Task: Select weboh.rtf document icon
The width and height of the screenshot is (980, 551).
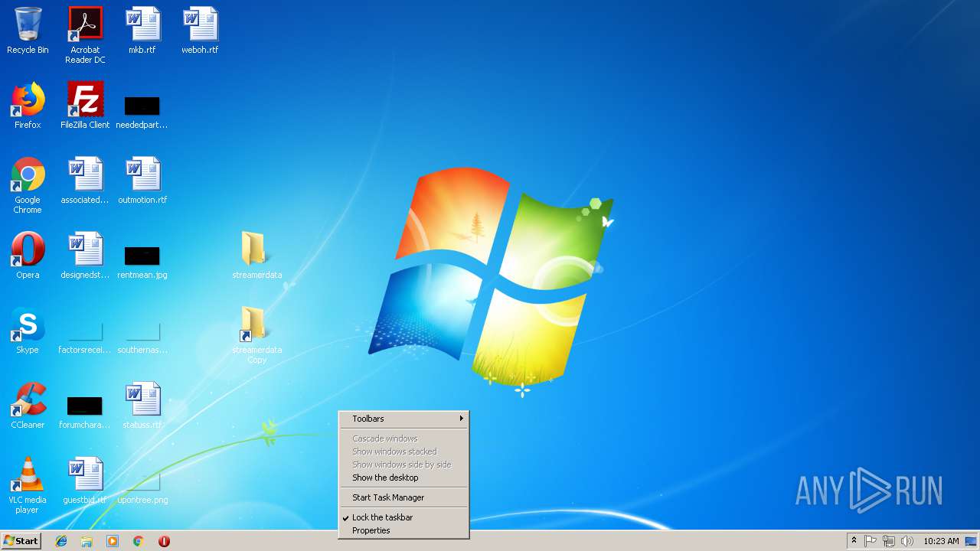Action: (200, 31)
